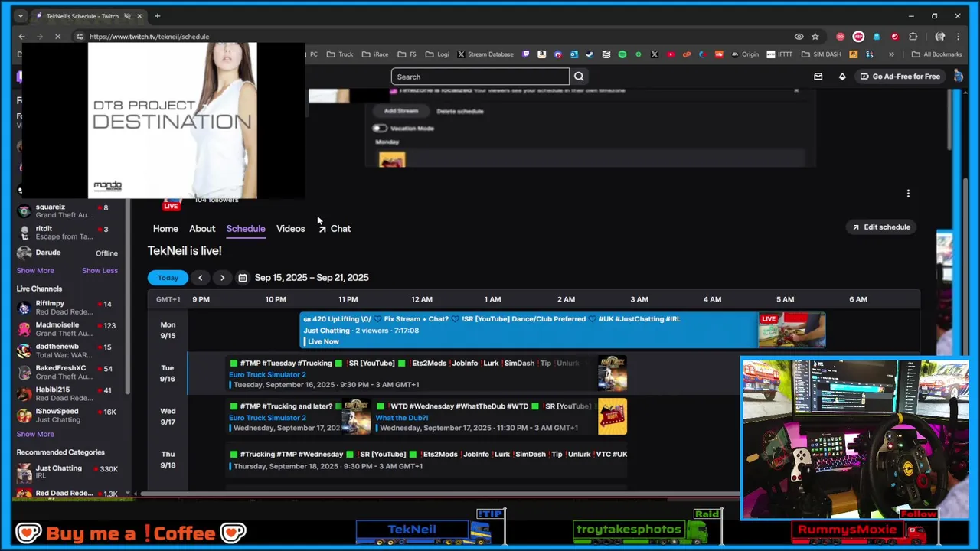Open Chrome three-dot menu
980x551 pixels.
(958, 37)
